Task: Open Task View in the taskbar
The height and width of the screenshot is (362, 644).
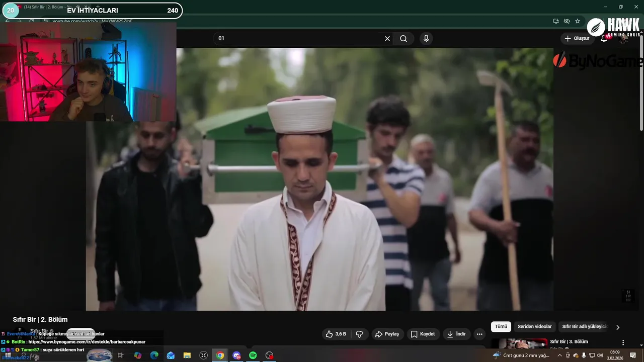Action: (121, 355)
